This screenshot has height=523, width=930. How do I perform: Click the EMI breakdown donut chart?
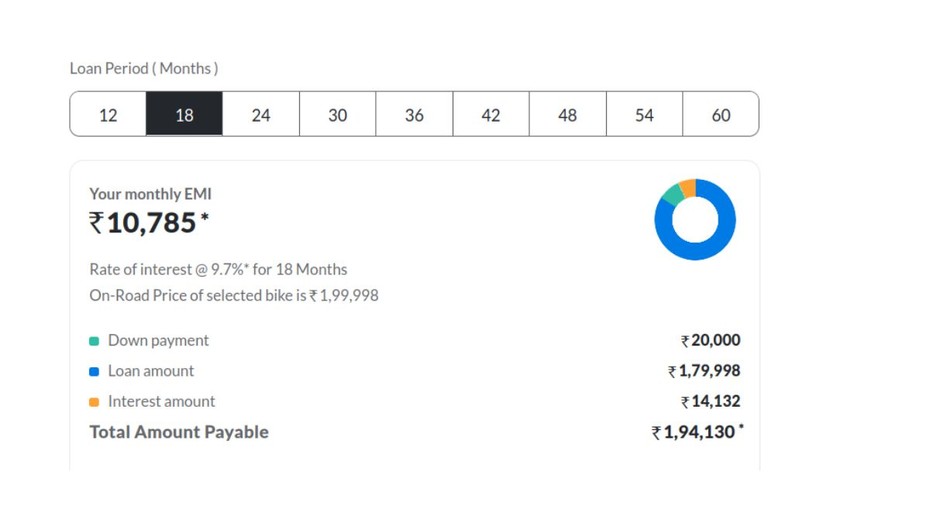[695, 219]
